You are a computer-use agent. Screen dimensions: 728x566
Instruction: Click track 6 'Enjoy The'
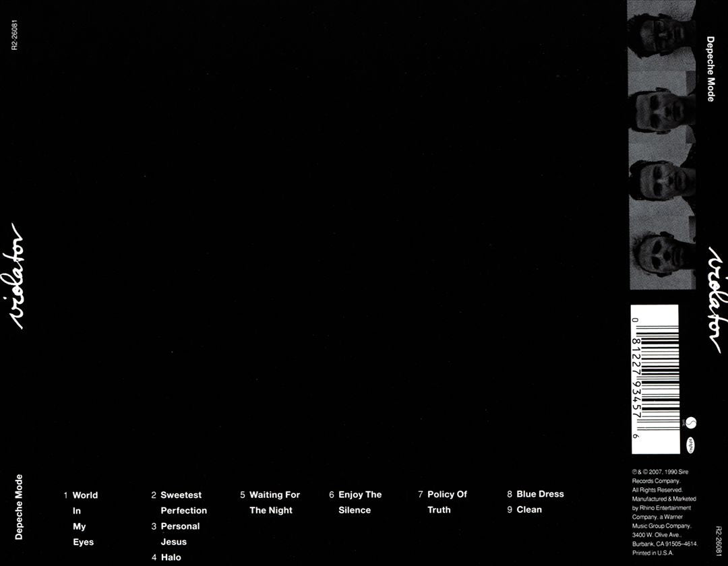coord(360,495)
